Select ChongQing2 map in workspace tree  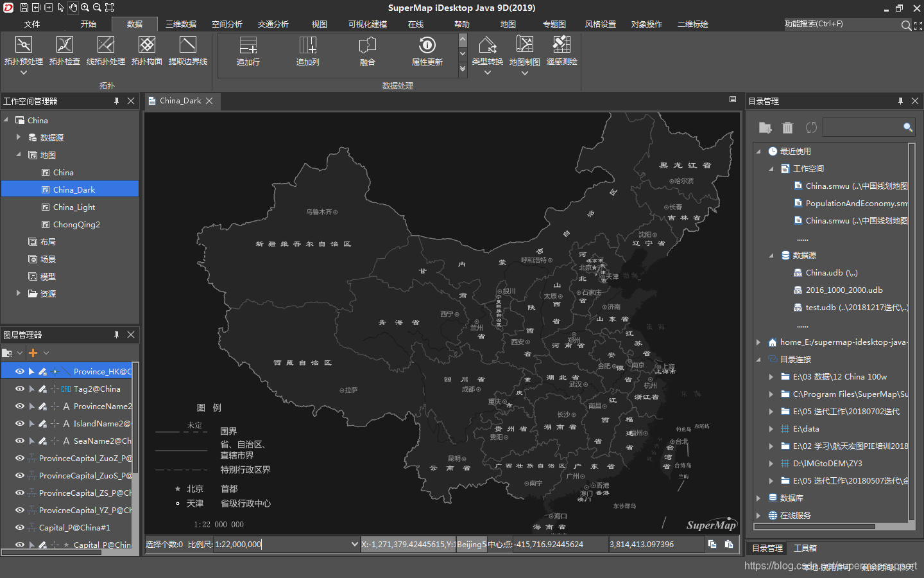click(x=76, y=224)
